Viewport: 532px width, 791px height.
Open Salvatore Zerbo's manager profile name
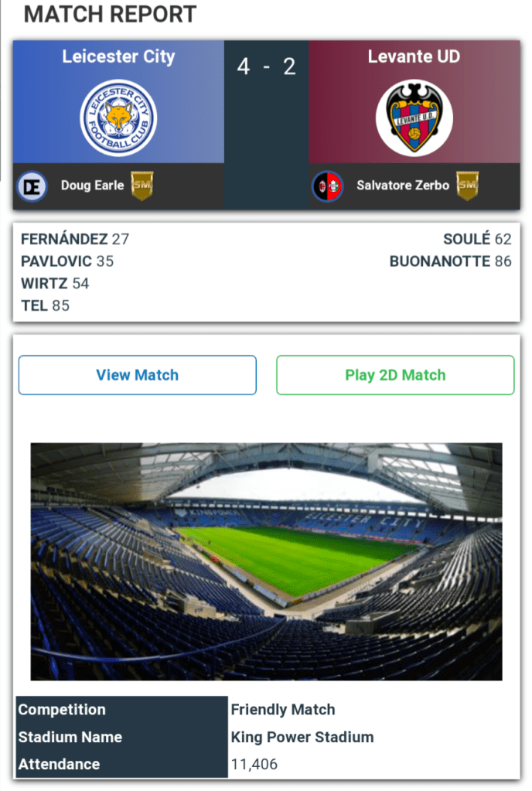403,186
